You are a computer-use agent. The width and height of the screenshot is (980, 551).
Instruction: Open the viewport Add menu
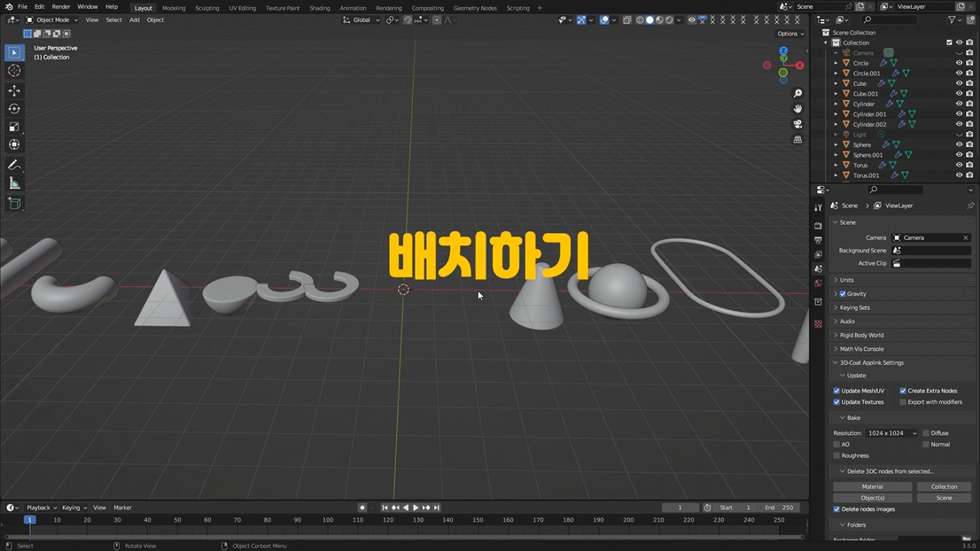(x=135, y=20)
